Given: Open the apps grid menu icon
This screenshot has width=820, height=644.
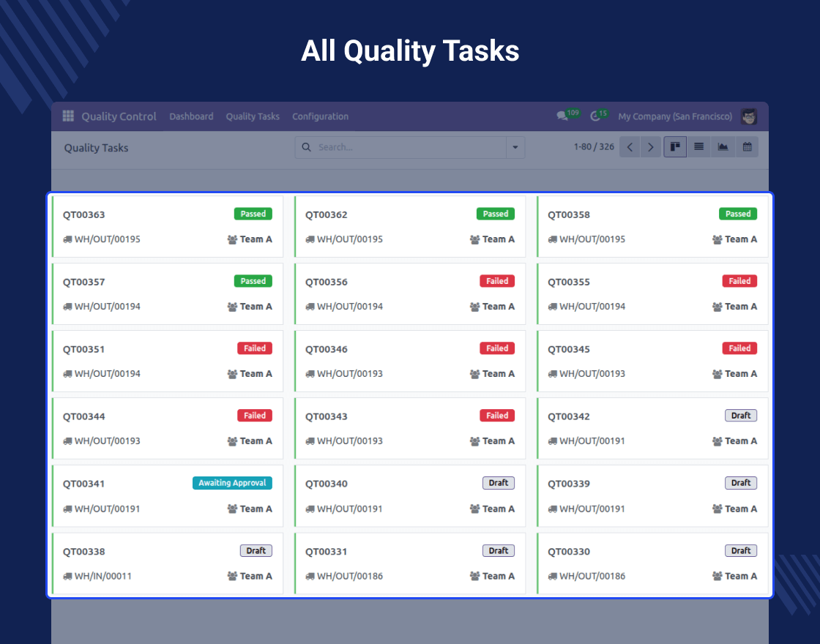Looking at the screenshot, I should coord(68,116).
